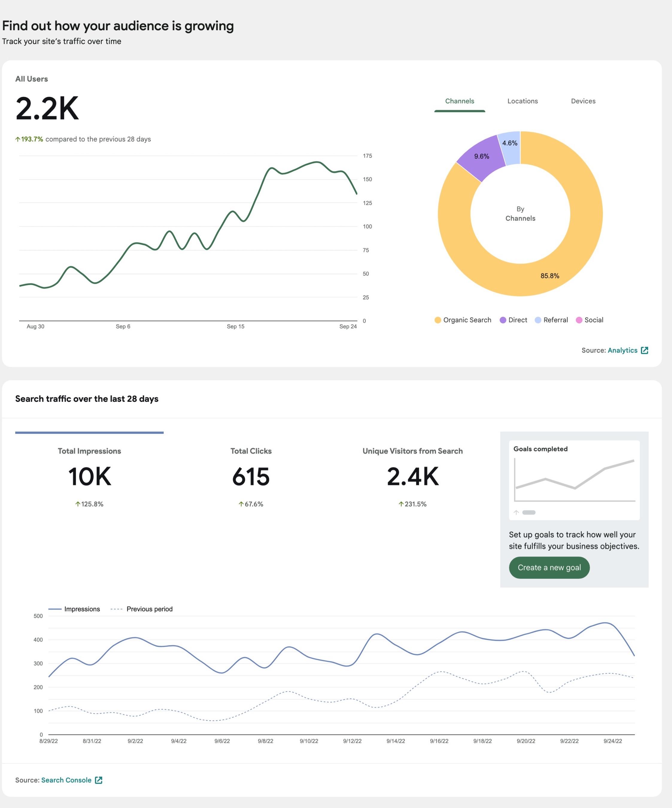The width and height of the screenshot is (672, 808).
Task: Click the up arrow beside 67.6%
Action: click(x=241, y=504)
